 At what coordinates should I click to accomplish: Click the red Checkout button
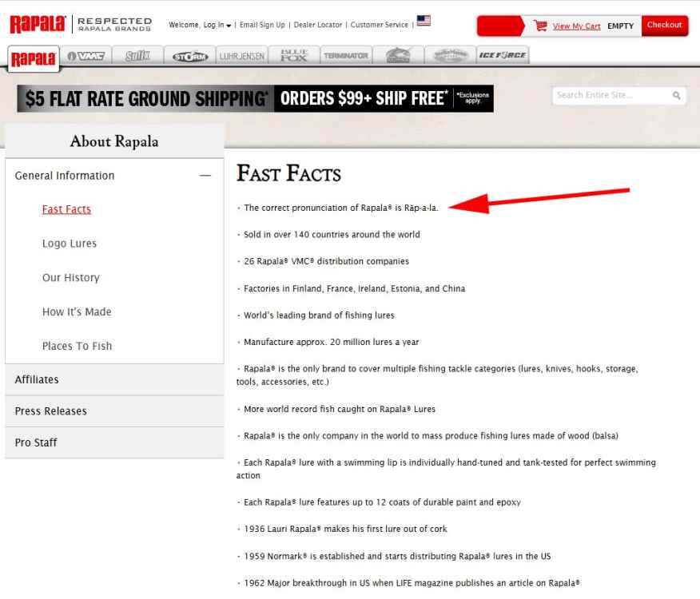pyautogui.click(x=664, y=25)
